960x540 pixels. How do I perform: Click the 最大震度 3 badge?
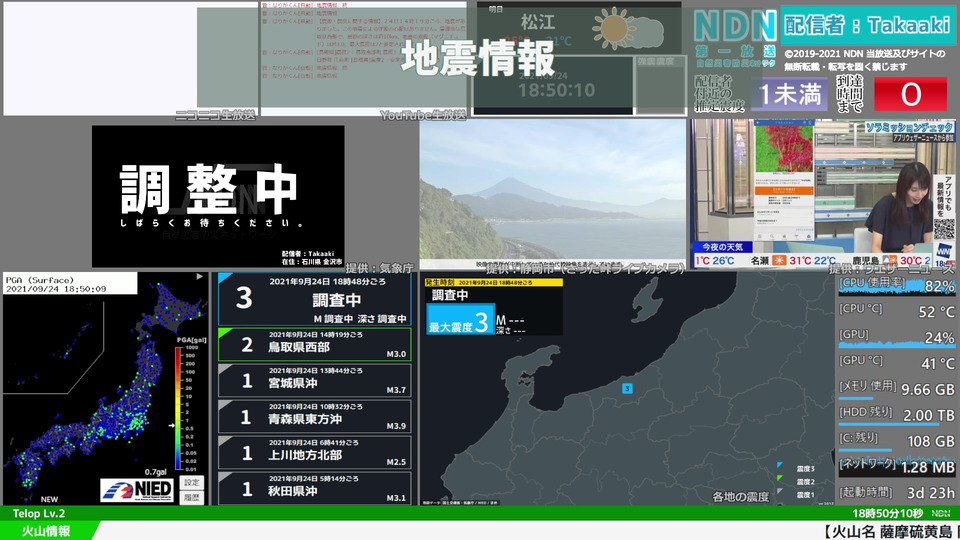[x=460, y=320]
